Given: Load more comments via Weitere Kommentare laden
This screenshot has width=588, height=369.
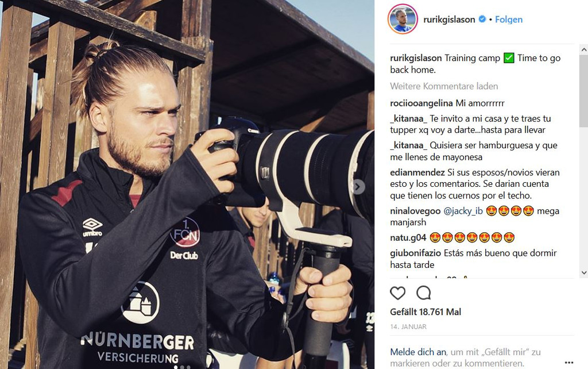Looking at the screenshot, I should 444,86.
